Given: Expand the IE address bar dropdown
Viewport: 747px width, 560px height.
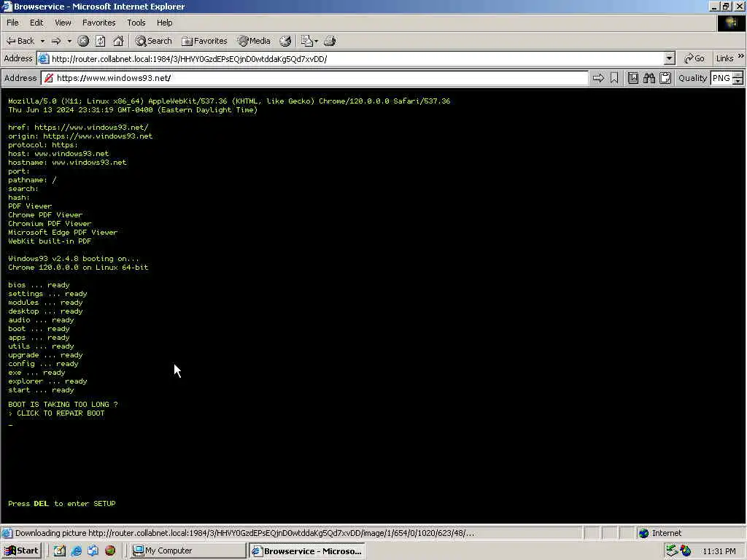Looking at the screenshot, I should pos(670,58).
